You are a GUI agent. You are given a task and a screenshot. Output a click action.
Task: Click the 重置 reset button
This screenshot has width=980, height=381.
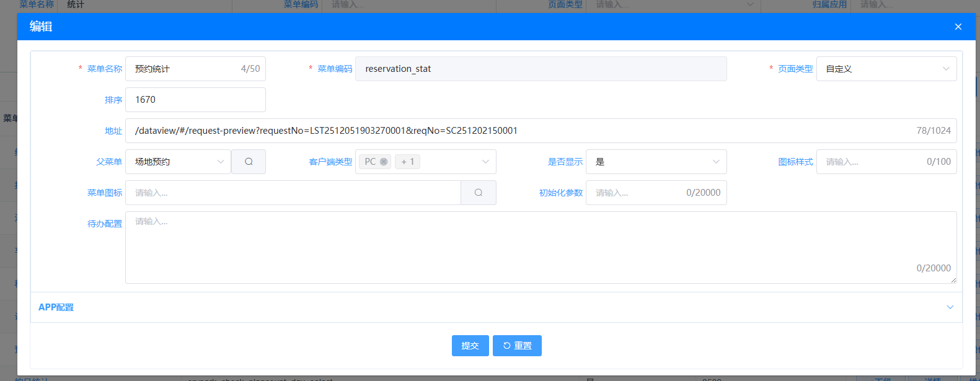[x=517, y=346]
